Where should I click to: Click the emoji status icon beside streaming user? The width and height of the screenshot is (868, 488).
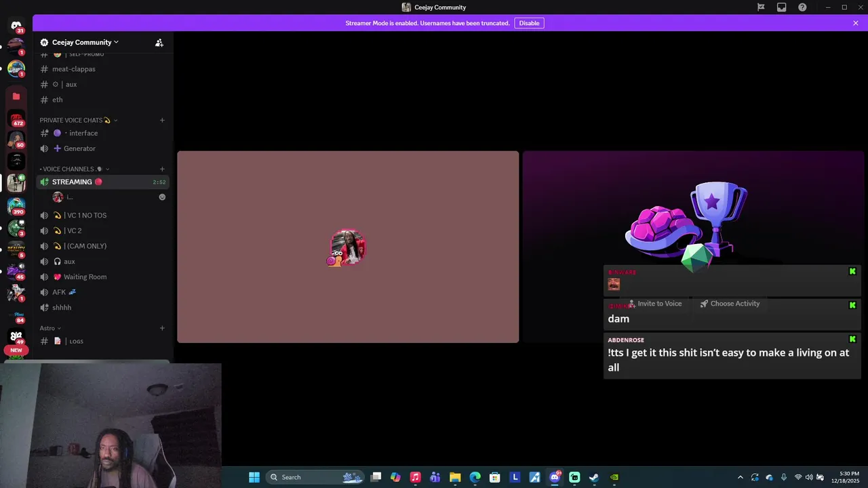click(162, 197)
